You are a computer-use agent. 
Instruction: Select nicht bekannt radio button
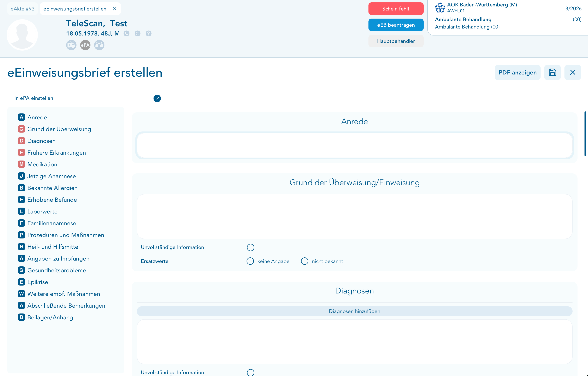tap(304, 261)
